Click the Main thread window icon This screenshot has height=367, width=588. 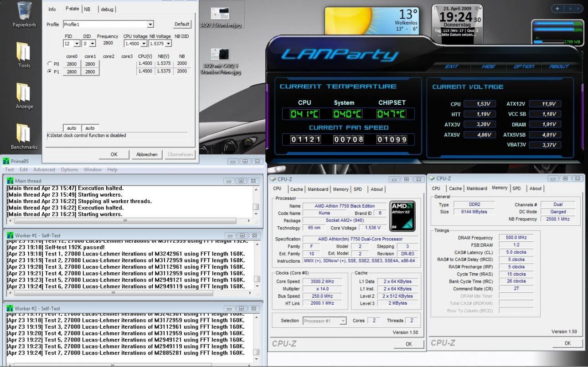pyautogui.click(x=10, y=181)
